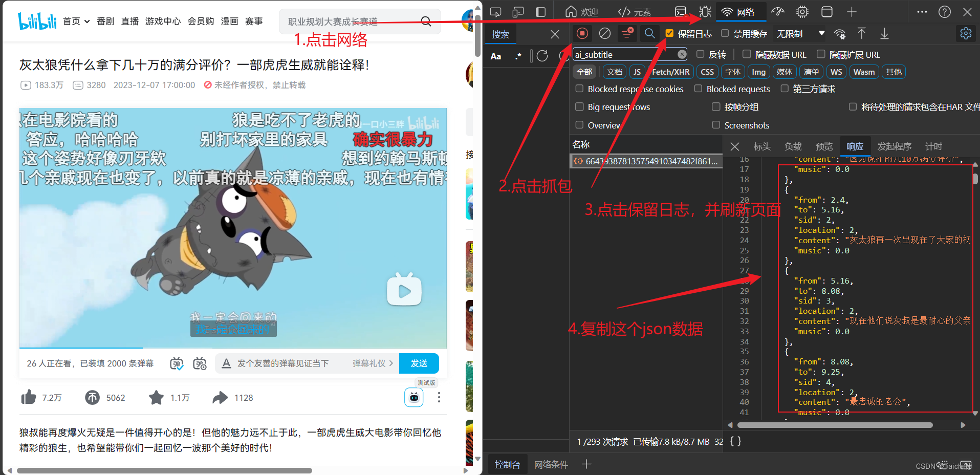Open DevTools help question mark
This screenshot has height=475, width=980.
(x=945, y=12)
